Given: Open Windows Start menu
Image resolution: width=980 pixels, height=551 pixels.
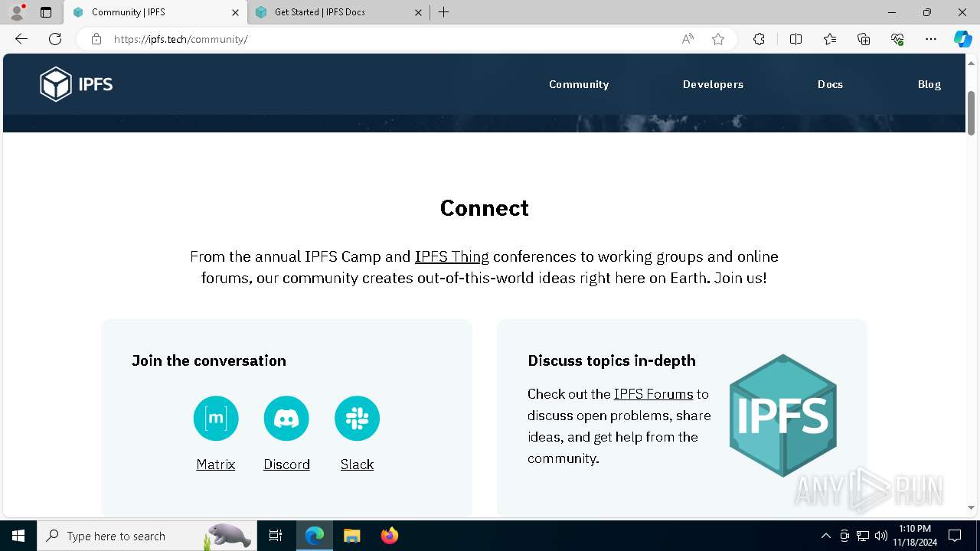Looking at the screenshot, I should 18,536.
